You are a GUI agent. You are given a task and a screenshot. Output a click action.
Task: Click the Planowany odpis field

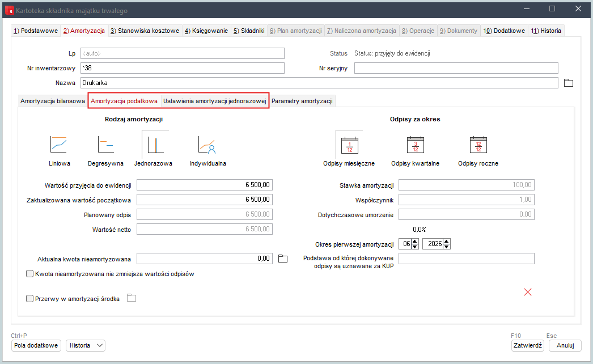pyautogui.click(x=205, y=214)
